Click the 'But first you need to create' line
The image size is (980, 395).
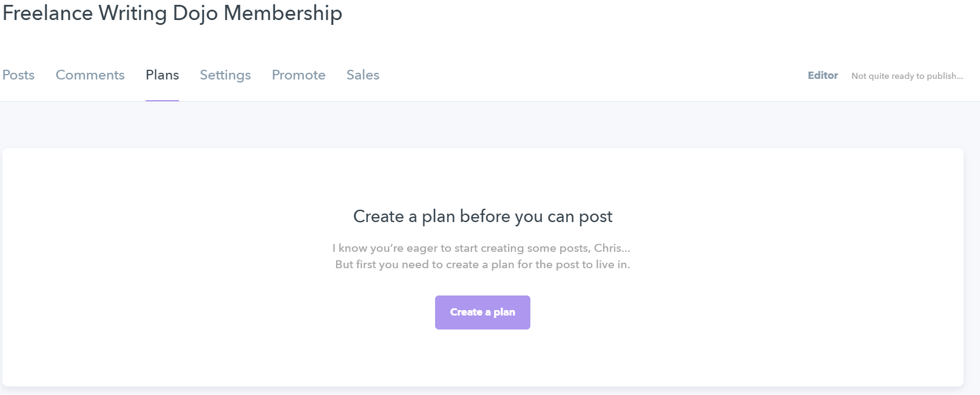click(x=482, y=265)
